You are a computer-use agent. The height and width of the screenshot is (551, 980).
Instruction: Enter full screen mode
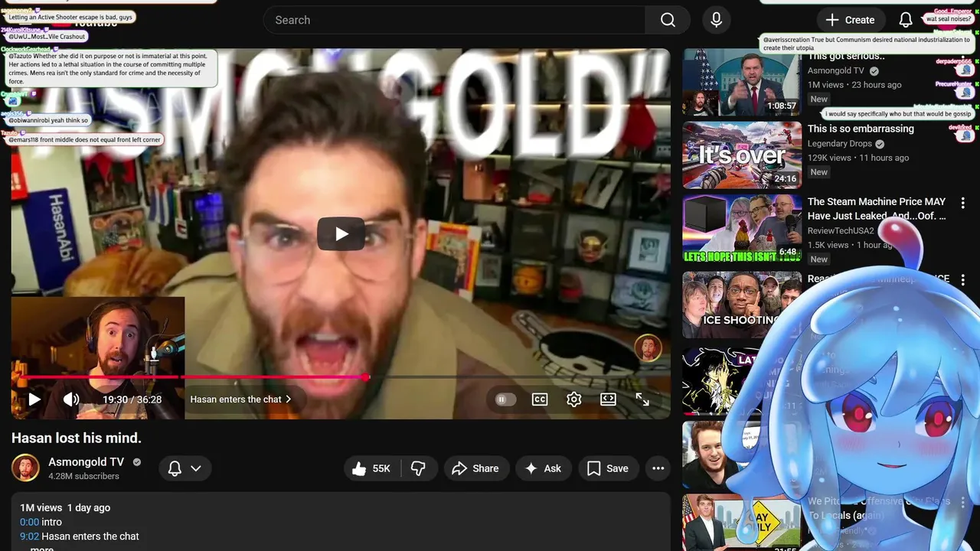[x=642, y=399]
